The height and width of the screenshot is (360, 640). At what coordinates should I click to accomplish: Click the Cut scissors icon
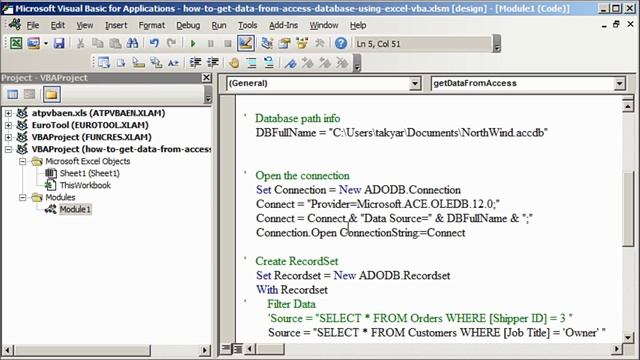pos(80,43)
